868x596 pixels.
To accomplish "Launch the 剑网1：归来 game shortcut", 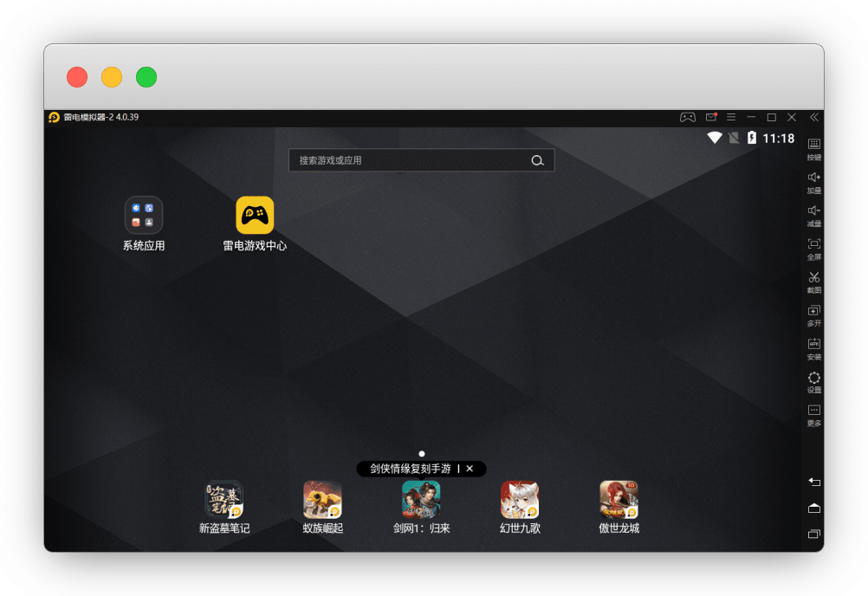I will [x=421, y=500].
